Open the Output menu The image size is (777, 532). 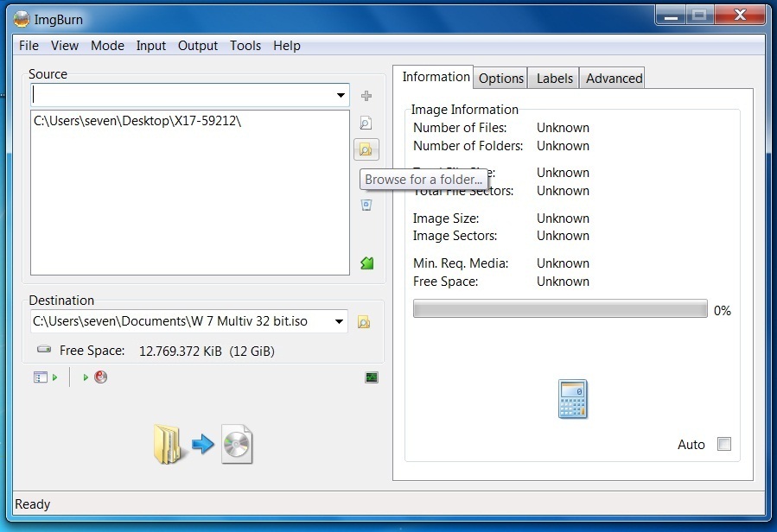[x=198, y=46]
